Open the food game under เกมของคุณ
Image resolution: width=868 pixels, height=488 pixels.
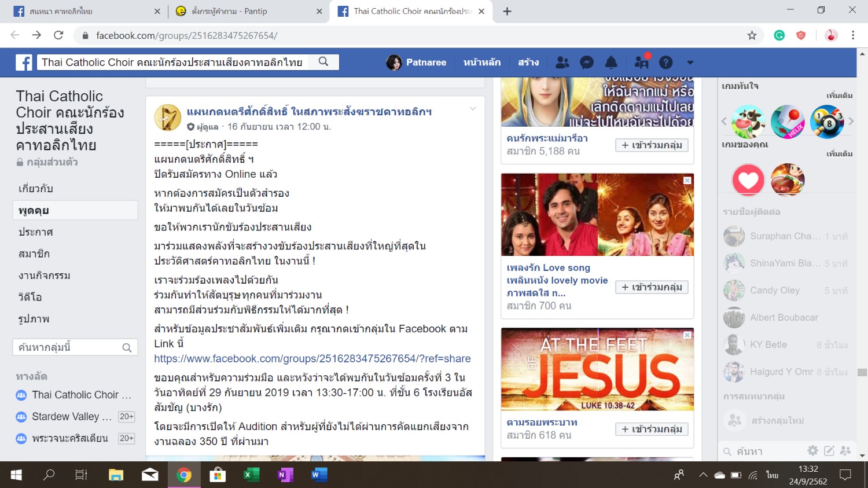click(788, 180)
